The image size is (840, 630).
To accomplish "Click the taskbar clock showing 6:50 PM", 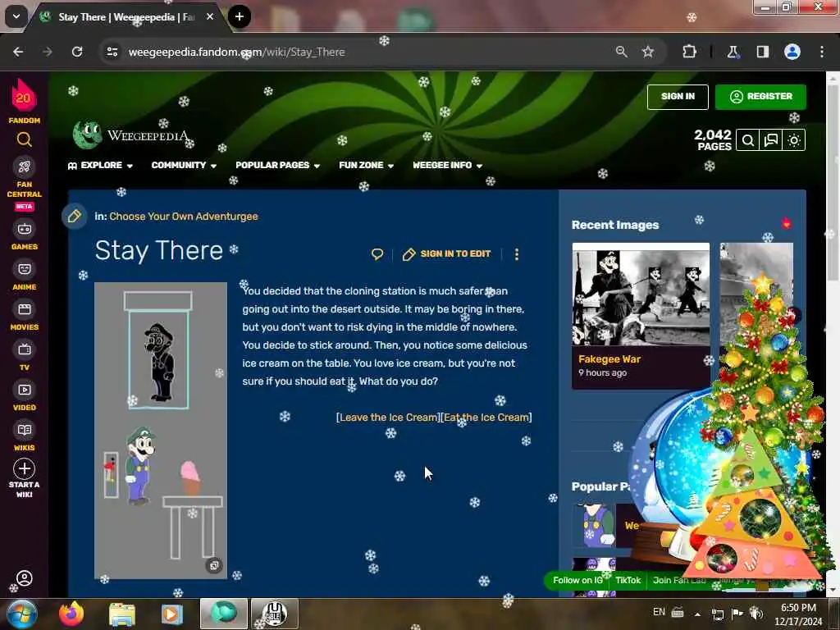I will pyautogui.click(x=798, y=614).
